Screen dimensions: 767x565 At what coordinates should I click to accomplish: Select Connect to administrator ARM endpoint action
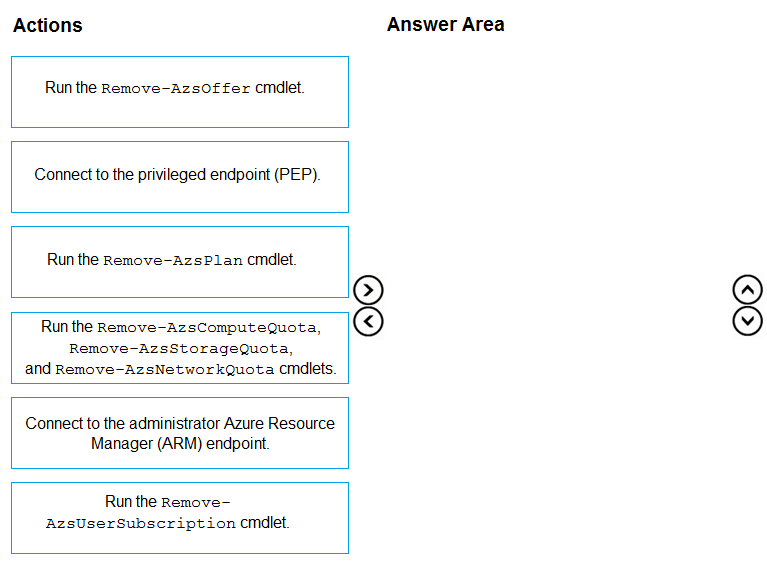click(x=180, y=433)
